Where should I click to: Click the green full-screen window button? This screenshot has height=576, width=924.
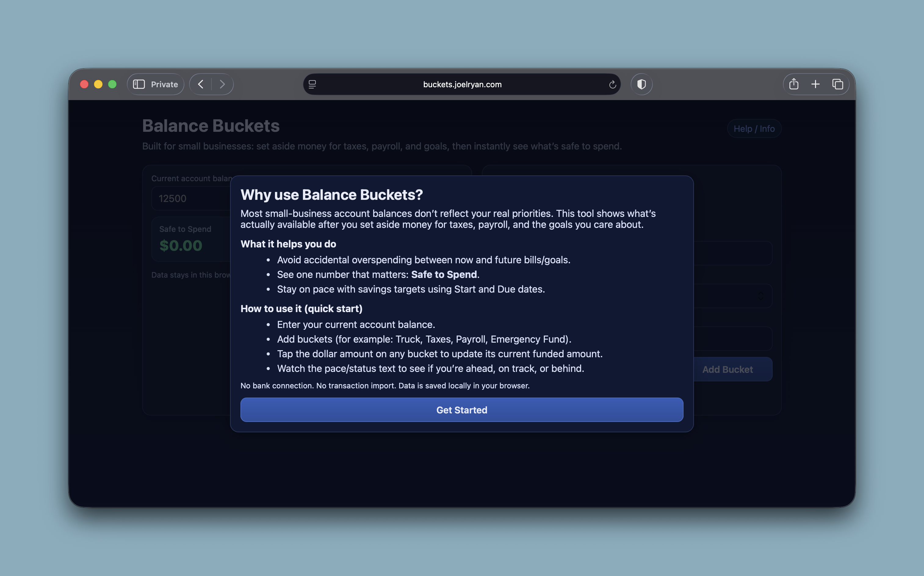[112, 84]
